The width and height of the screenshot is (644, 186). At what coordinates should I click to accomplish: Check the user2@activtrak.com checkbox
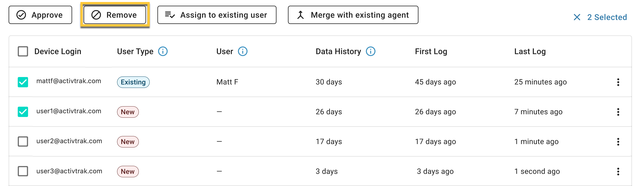point(23,141)
